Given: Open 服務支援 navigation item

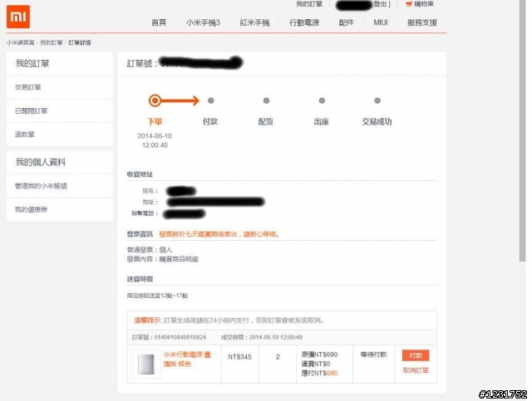Looking at the screenshot, I should point(422,22).
